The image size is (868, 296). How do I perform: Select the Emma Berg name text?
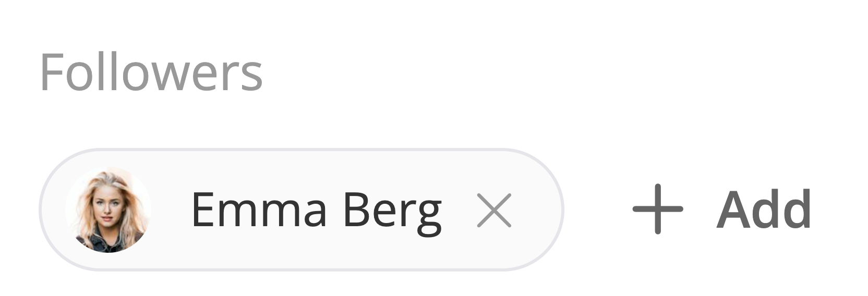click(316, 210)
